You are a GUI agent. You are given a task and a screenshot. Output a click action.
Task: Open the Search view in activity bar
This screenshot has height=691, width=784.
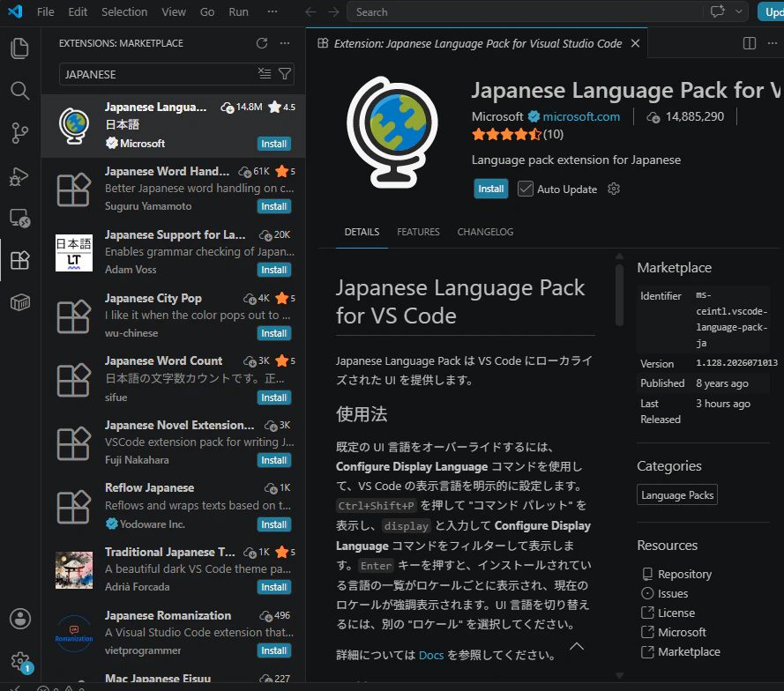click(20, 91)
